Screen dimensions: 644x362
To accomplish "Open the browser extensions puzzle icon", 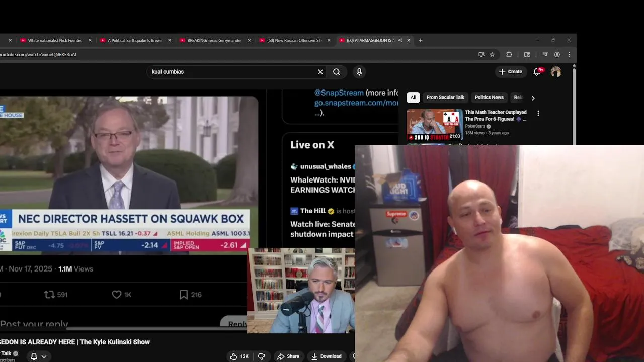I will (509, 54).
